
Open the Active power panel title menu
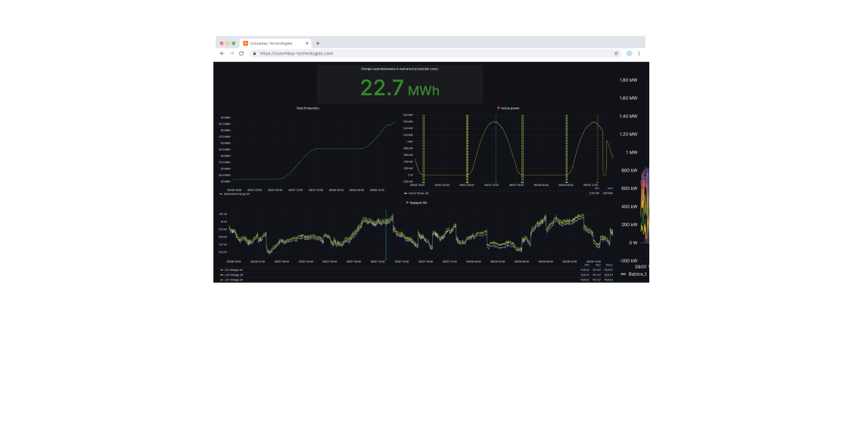coord(510,108)
